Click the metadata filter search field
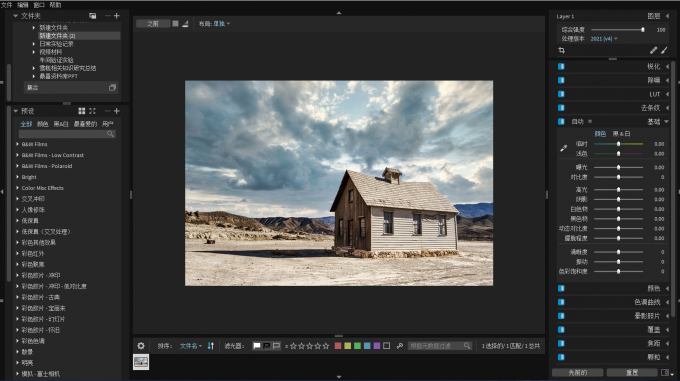 point(440,346)
